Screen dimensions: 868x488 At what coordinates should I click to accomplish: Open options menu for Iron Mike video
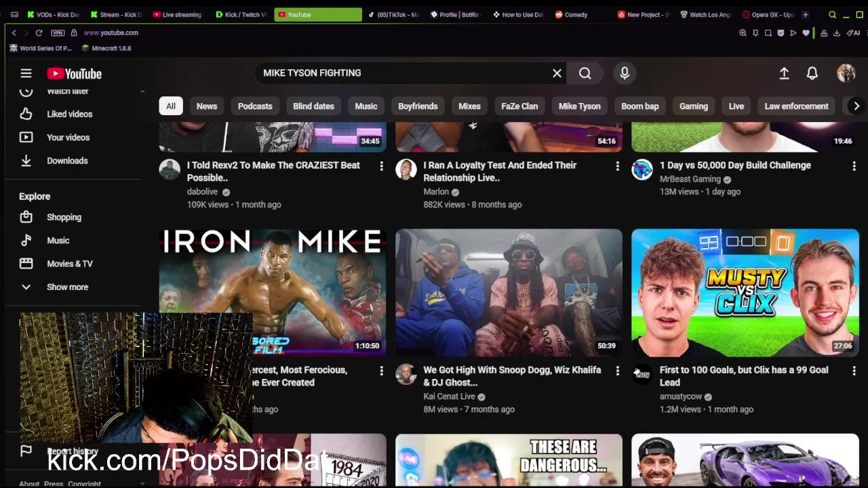[x=381, y=371]
